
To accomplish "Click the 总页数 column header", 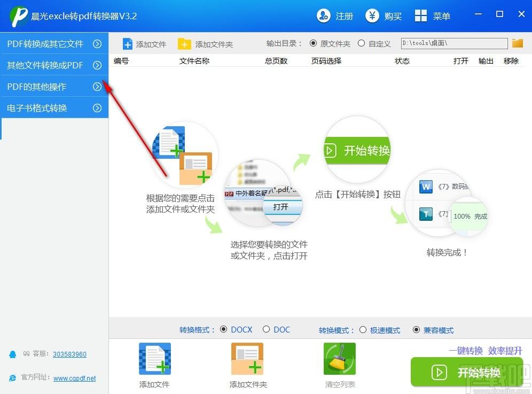I will coord(276,61).
